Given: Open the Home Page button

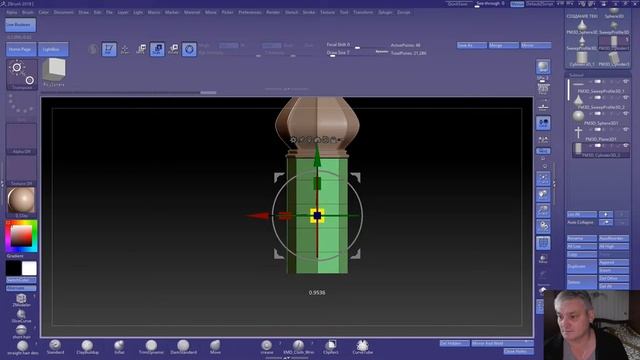Looking at the screenshot, I should (x=21, y=49).
